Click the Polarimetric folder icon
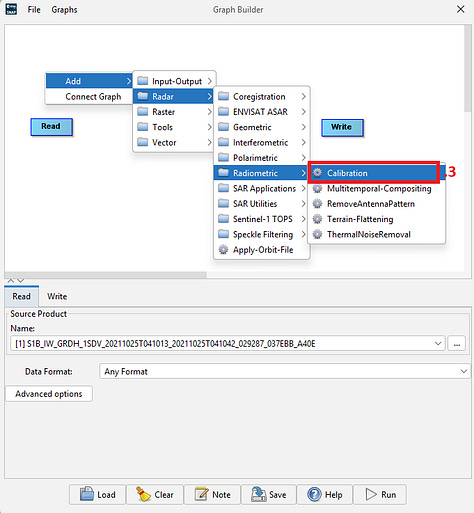 tap(223, 157)
